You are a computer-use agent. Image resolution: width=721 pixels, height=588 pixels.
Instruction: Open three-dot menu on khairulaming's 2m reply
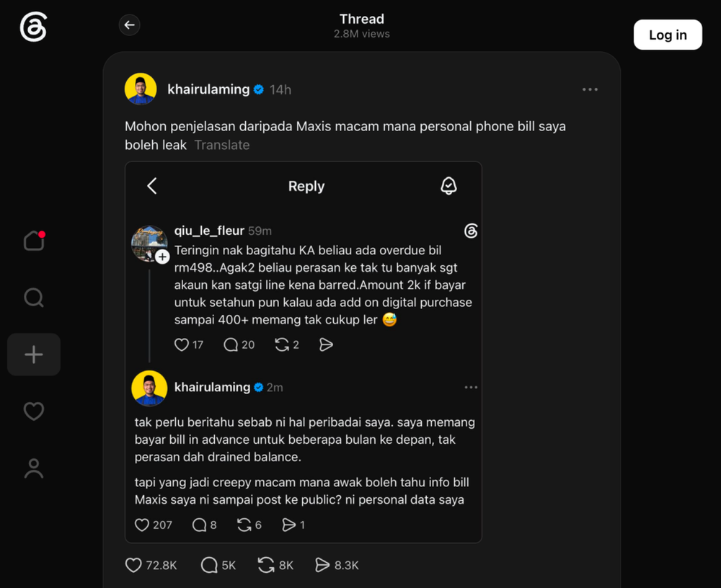coord(471,387)
